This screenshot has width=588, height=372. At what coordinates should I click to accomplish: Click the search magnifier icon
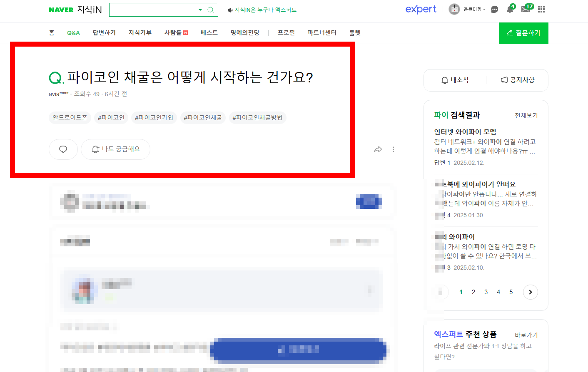[x=210, y=10]
